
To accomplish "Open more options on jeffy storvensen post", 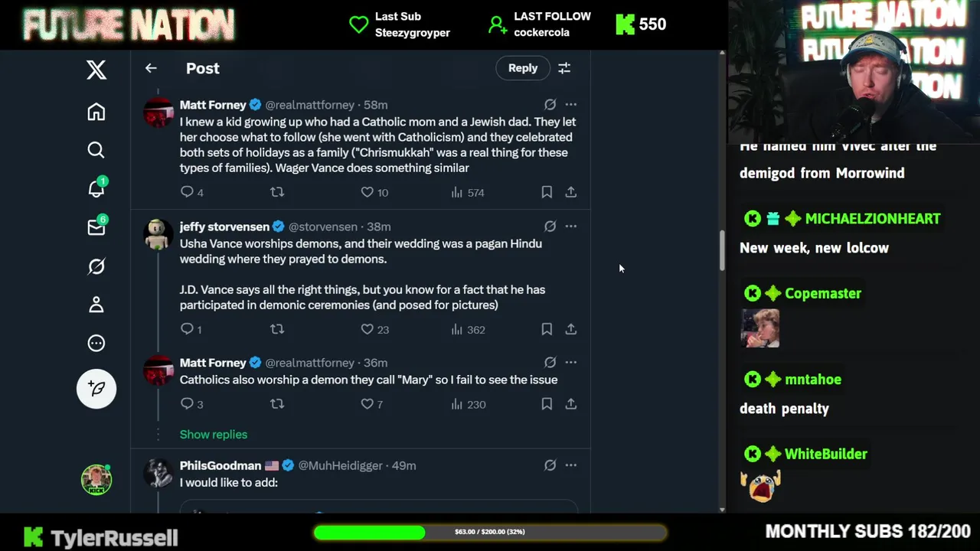I will click(x=570, y=227).
